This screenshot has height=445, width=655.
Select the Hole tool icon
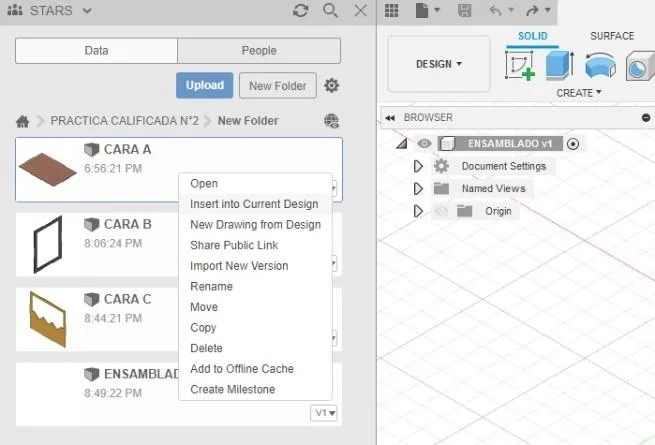(x=640, y=66)
